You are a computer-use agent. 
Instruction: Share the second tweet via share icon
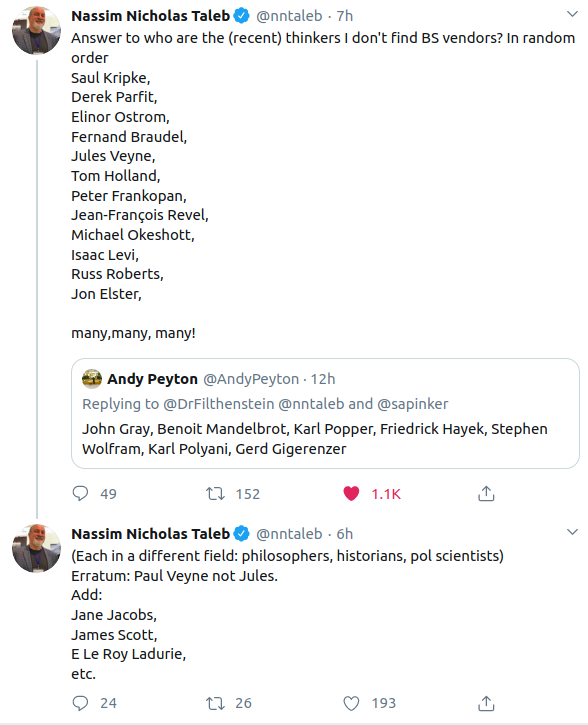[486, 703]
